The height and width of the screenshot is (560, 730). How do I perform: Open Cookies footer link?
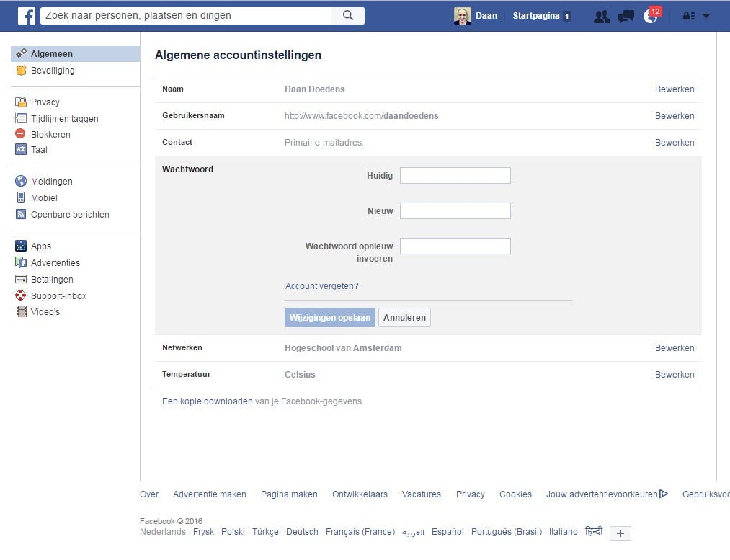click(515, 494)
